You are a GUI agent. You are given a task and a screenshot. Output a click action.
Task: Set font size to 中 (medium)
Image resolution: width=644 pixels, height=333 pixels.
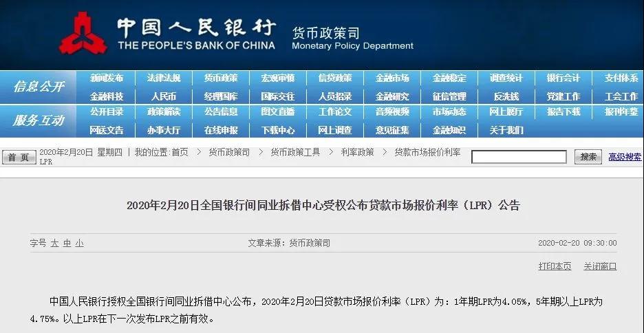(x=67, y=244)
